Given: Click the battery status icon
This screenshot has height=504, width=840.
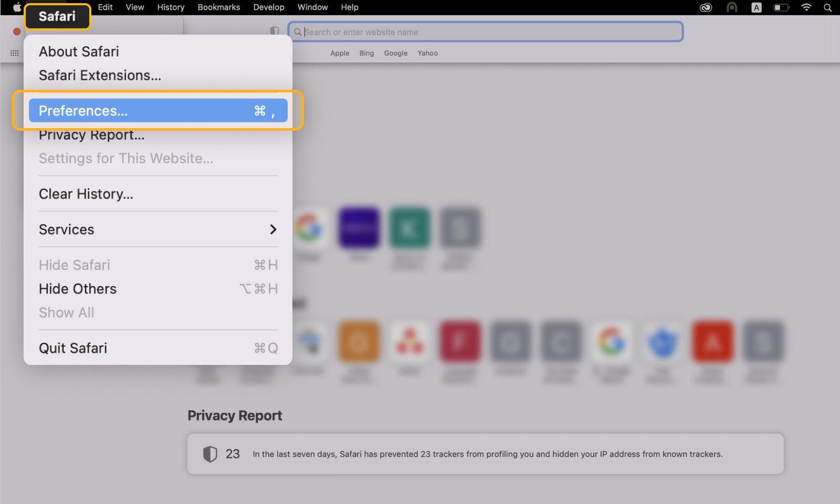Looking at the screenshot, I should [x=781, y=7].
